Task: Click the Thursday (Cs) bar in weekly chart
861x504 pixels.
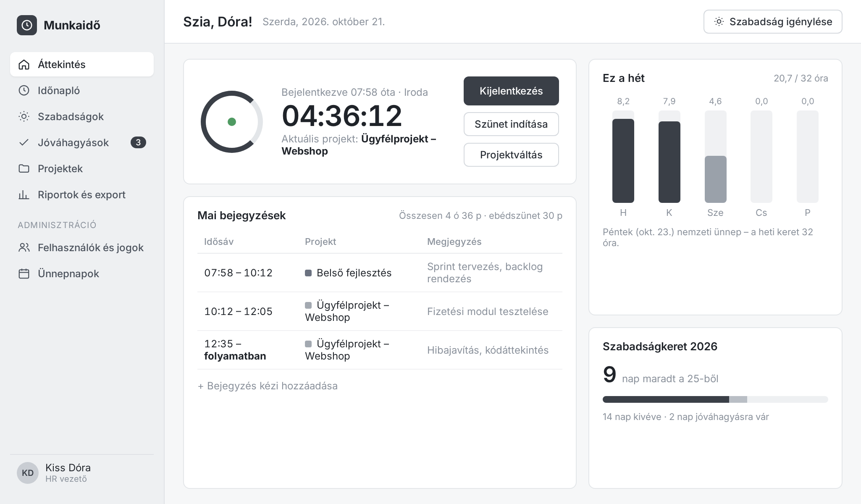Action: pyautogui.click(x=761, y=157)
